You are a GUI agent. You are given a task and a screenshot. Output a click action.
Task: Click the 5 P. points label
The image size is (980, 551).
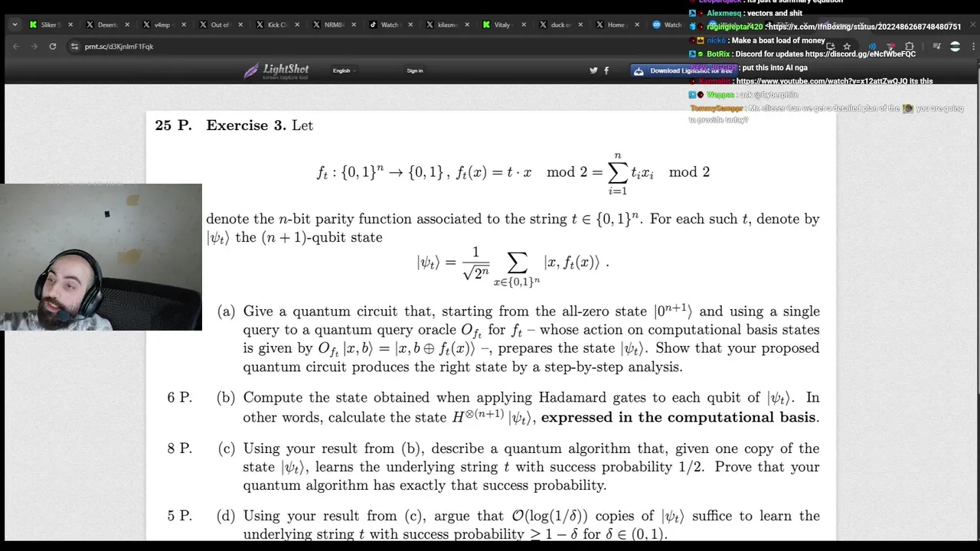click(x=179, y=516)
